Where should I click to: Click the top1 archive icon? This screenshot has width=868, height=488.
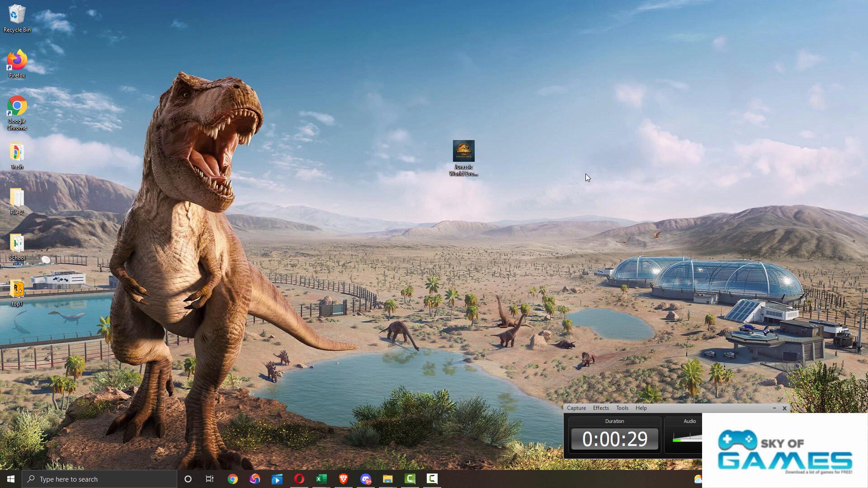(x=17, y=292)
